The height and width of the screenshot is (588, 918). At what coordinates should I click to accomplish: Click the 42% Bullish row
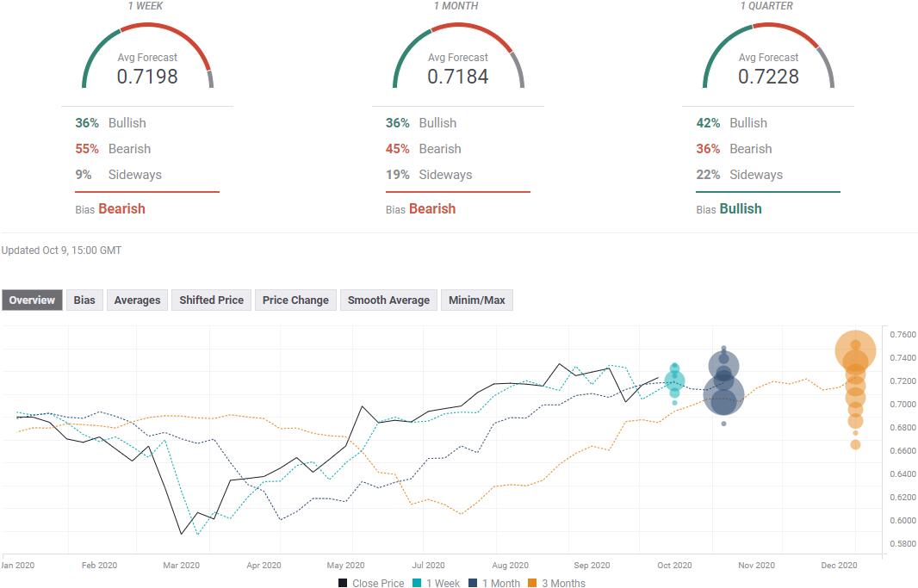pos(732,123)
